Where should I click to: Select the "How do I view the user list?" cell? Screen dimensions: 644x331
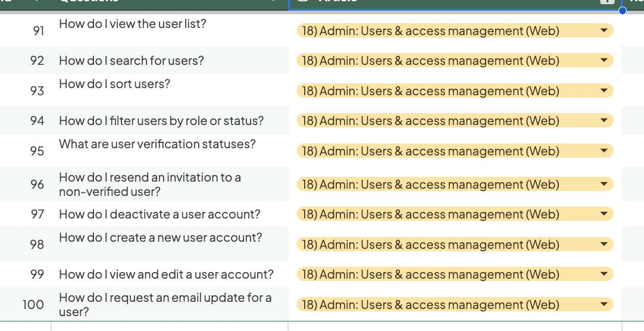[x=170, y=30]
